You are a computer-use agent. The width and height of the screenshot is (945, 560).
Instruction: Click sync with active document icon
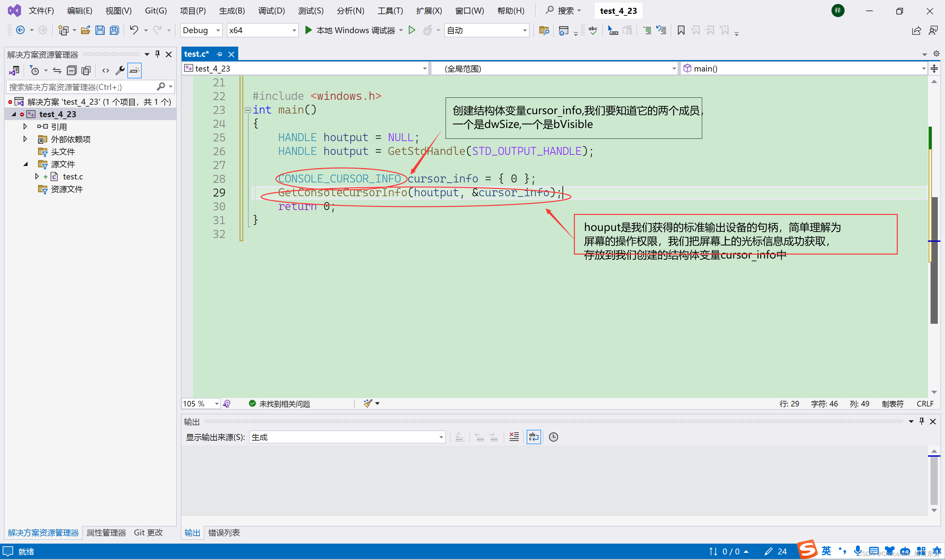click(57, 71)
